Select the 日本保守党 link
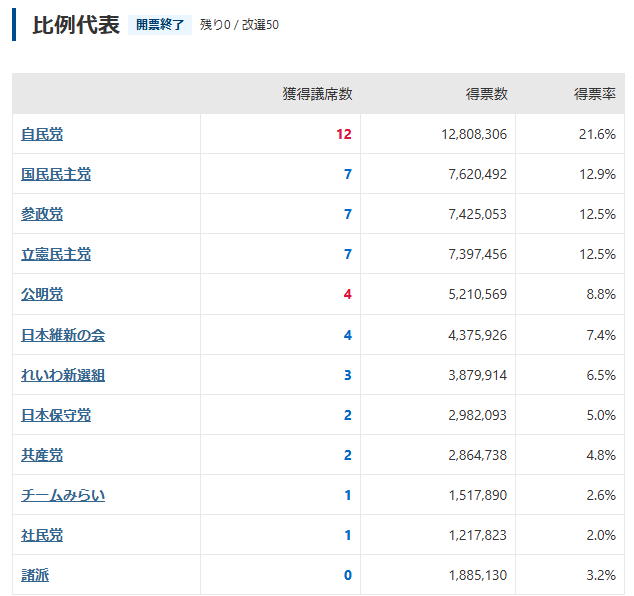 pos(56,415)
